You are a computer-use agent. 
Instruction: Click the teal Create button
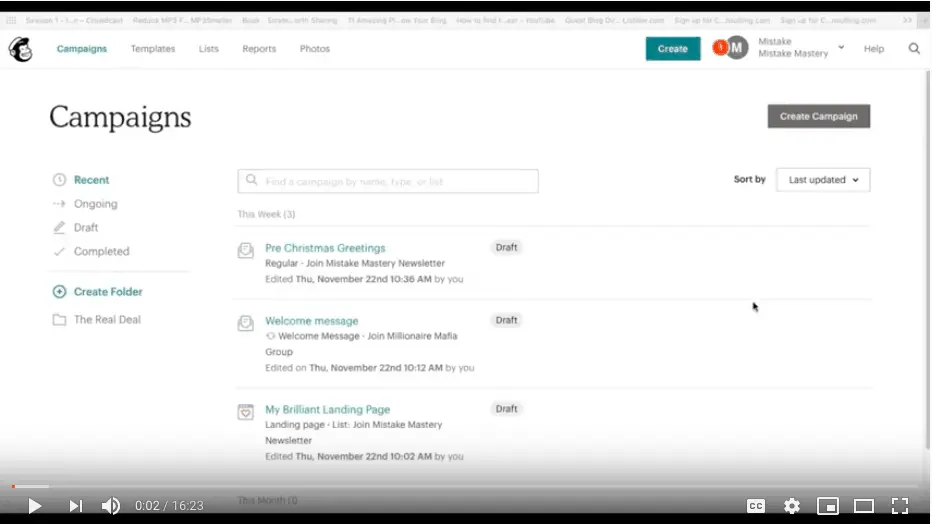(x=673, y=49)
